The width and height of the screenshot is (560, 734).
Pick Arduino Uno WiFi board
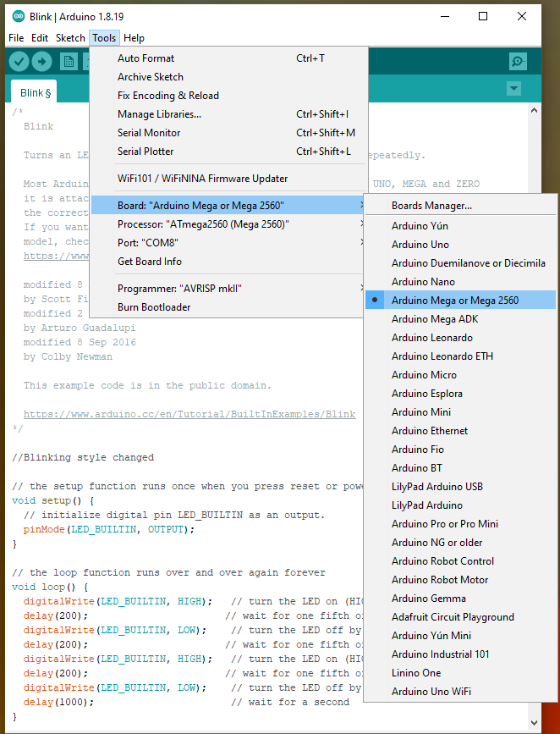pos(460,692)
